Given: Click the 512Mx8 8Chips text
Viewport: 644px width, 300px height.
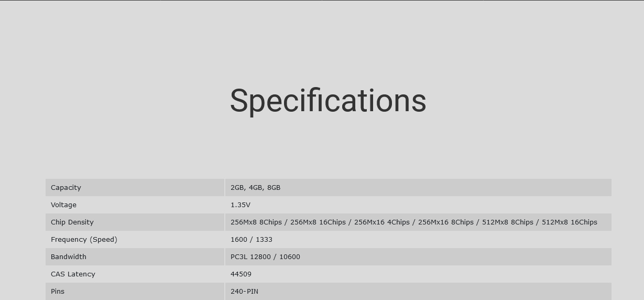Looking at the screenshot, I should [508, 222].
